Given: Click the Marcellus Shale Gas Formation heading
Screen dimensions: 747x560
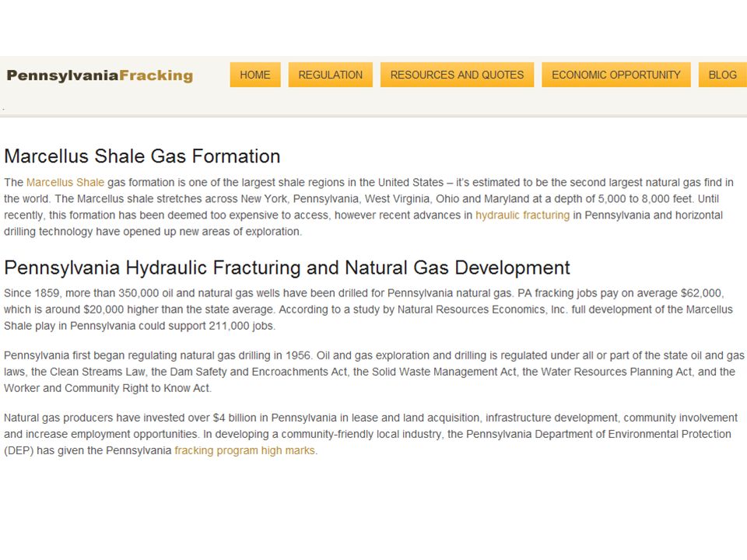Looking at the screenshot, I should 142,156.
